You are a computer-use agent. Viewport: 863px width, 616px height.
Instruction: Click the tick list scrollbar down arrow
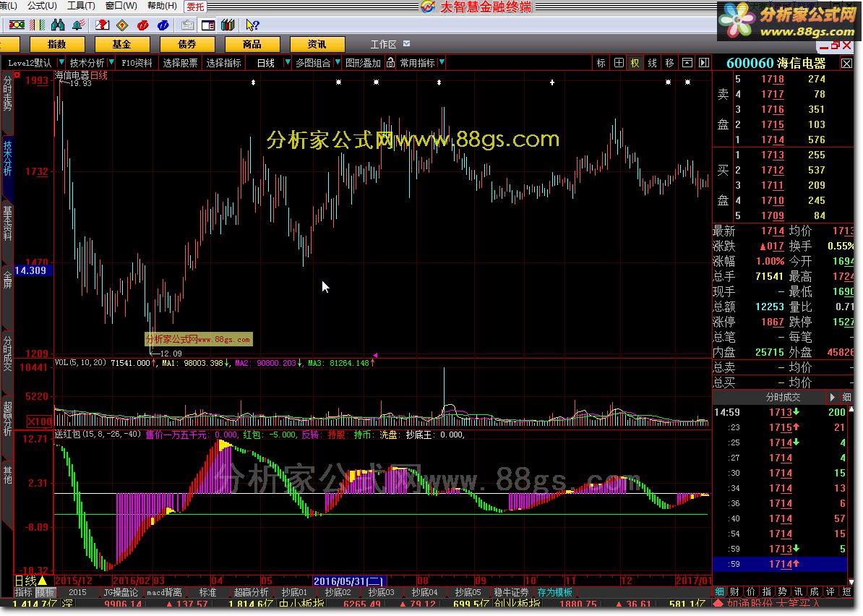(852, 581)
